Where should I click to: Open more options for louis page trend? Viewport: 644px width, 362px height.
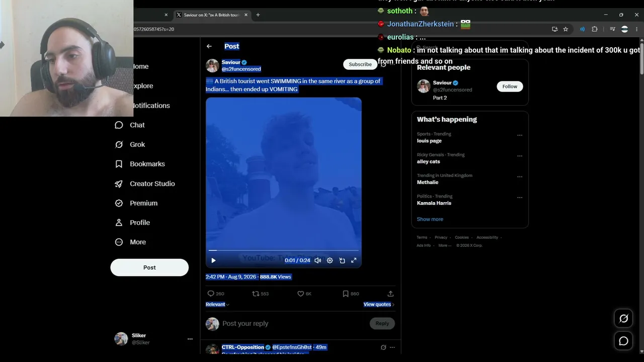pos(520,135)
